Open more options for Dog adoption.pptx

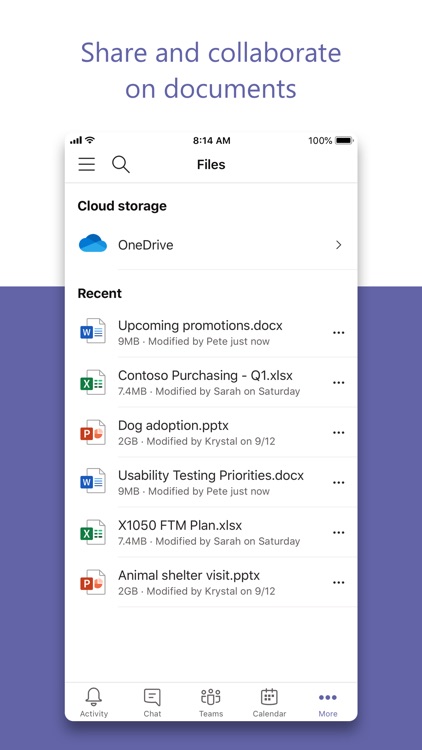(339, 432)
